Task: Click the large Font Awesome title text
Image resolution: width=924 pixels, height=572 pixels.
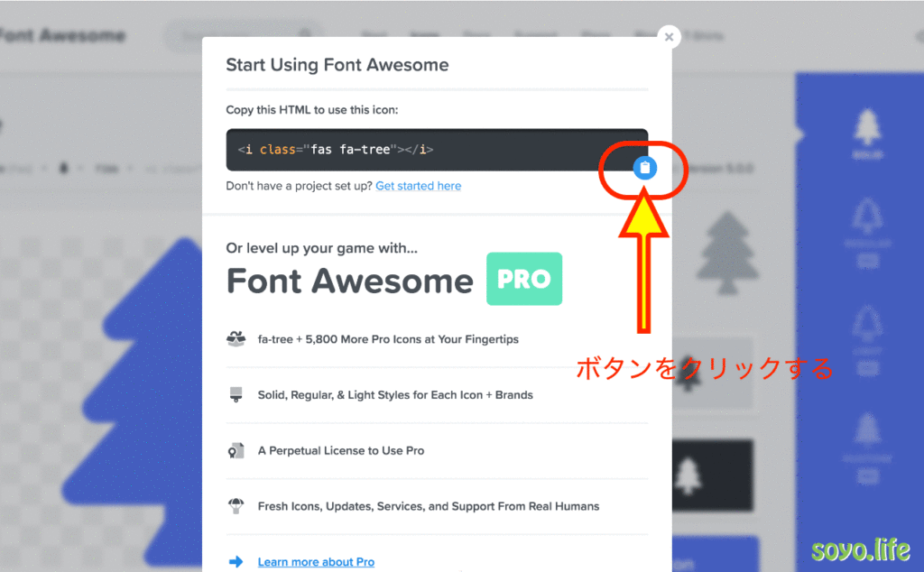Action: coord(350,281)
